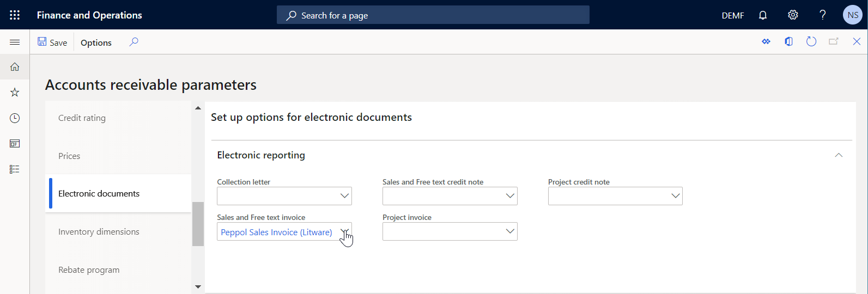Open Favorites star in sidebar
868x294 pixels.
(15, 93)
